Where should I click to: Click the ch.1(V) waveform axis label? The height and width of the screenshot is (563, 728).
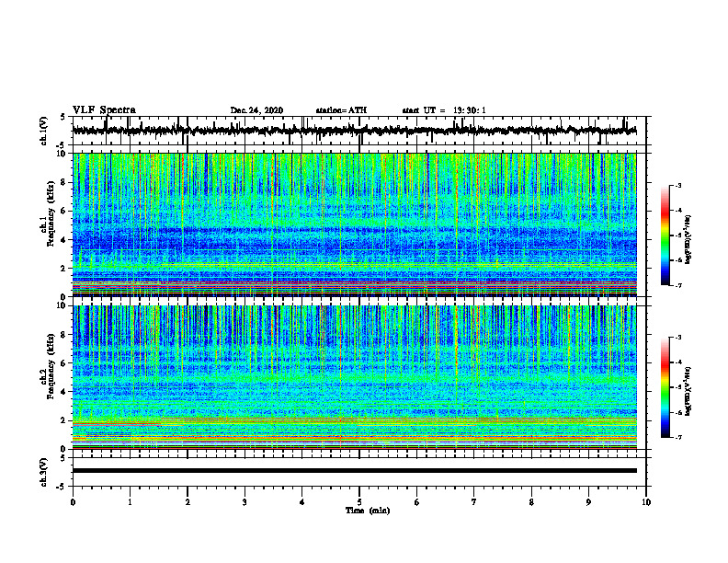coord(43,131)
